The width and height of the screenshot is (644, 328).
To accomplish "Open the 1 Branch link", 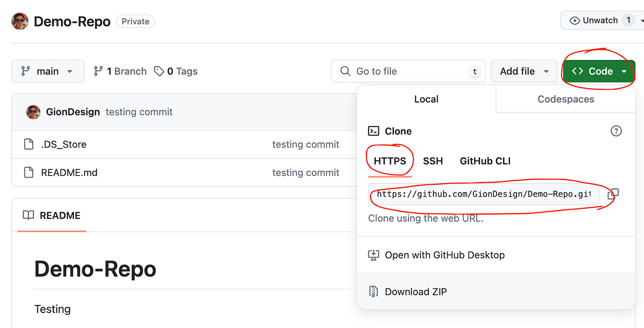I will coord(120,71).
